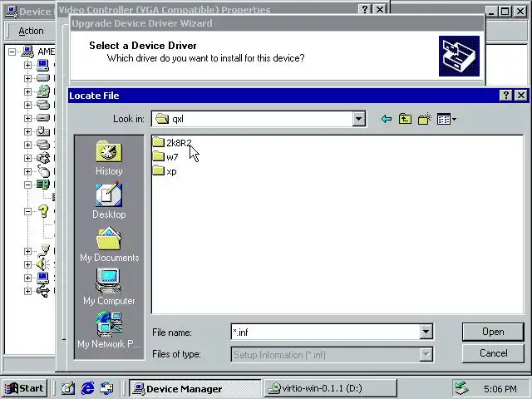This screenshot has height=399, width=532.
Task: Click the Cancel button
Action: tap(493, 353)
